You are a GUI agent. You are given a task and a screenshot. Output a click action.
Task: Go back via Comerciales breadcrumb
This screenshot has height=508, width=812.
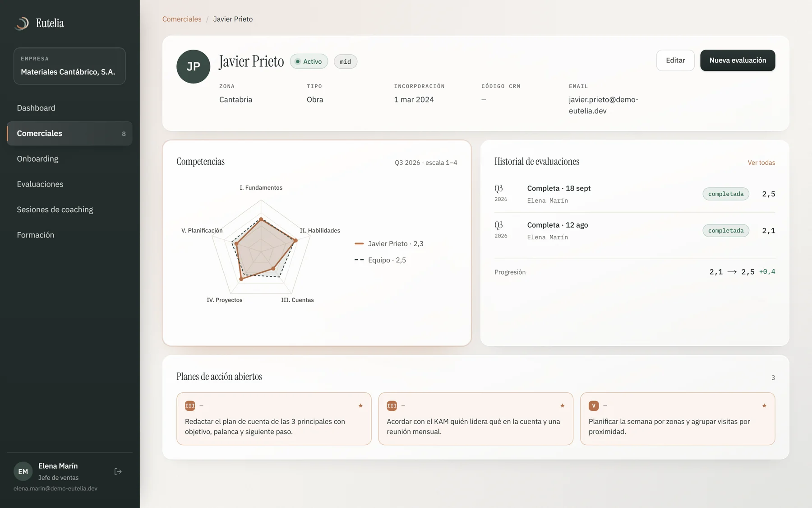pos(182,19)
